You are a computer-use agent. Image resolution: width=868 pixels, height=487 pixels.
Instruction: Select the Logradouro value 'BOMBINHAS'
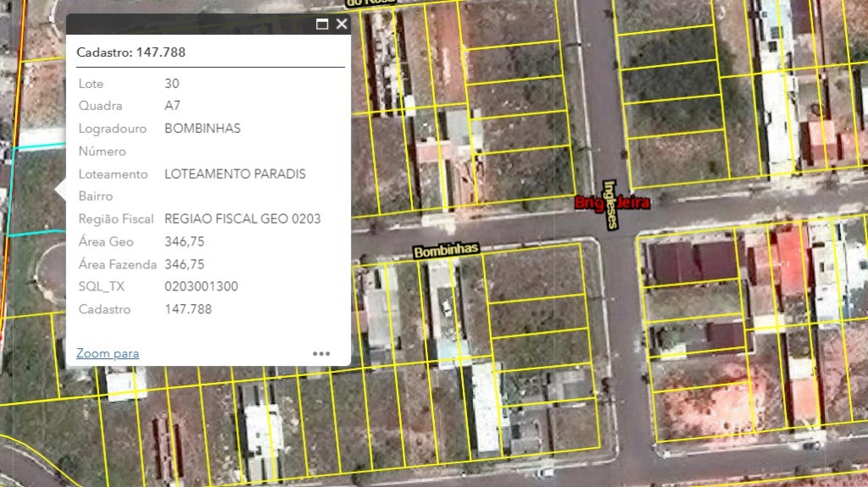[x=203, y=129]
